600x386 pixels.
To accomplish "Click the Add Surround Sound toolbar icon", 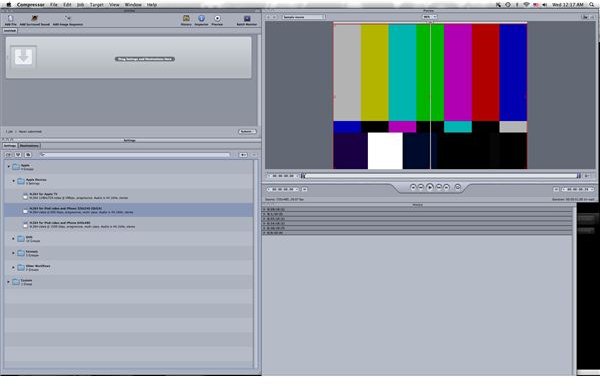I will point(34,19).
